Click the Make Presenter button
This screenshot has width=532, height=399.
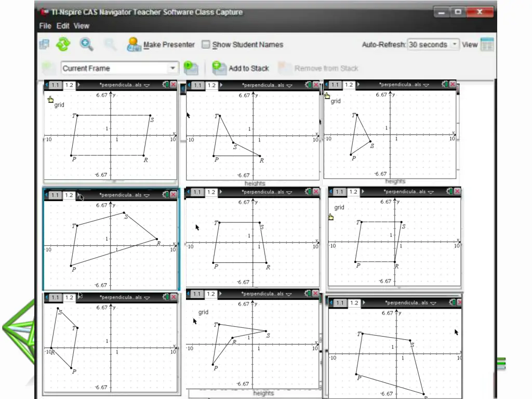161,45
